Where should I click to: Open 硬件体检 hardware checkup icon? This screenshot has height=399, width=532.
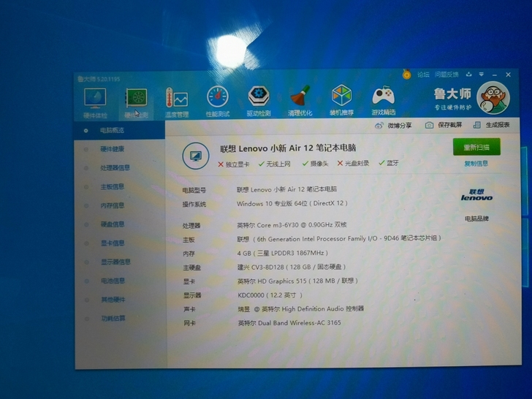(95, 99)
